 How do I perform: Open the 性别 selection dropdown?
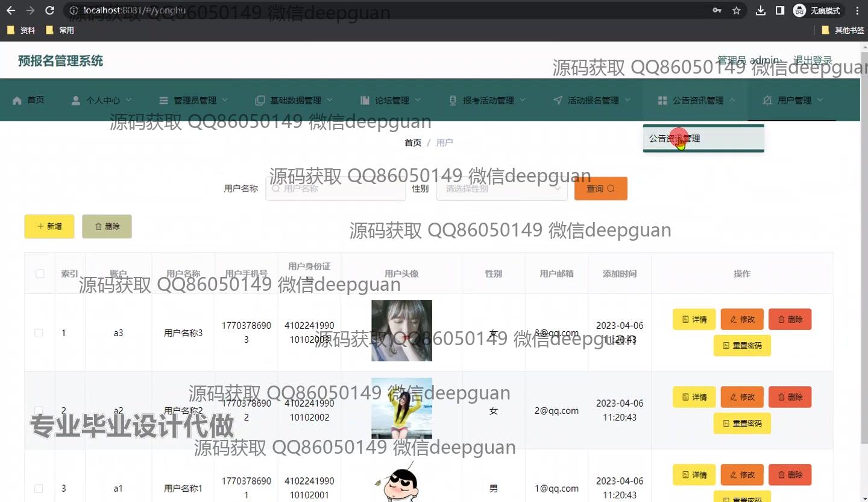tap(502, 188)
